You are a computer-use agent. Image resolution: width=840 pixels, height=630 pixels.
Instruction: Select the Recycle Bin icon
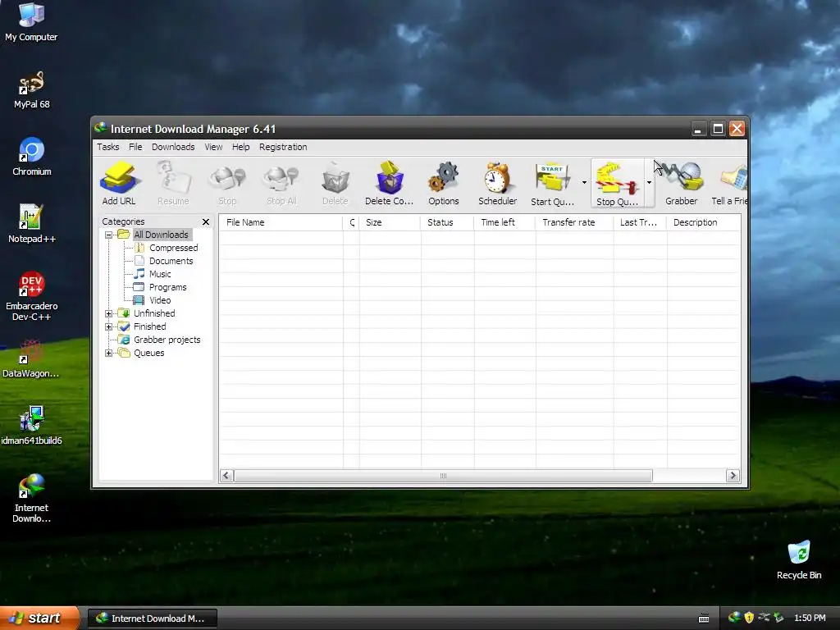click(x=799, y=560)
